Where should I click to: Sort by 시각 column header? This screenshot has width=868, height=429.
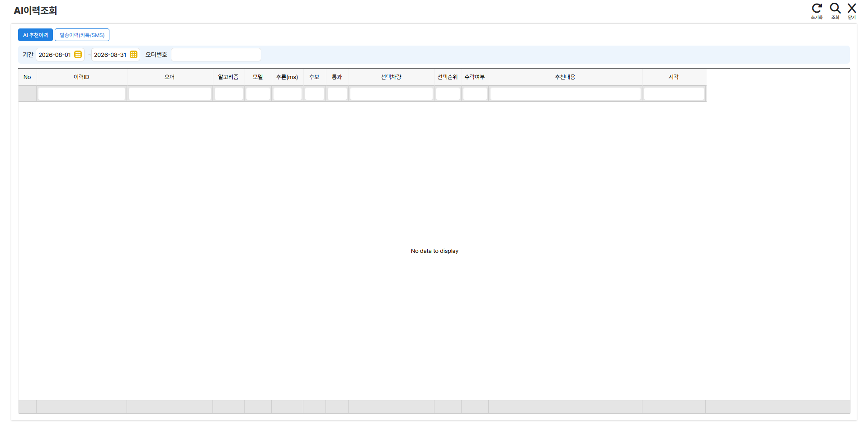(x=674, y=77)
